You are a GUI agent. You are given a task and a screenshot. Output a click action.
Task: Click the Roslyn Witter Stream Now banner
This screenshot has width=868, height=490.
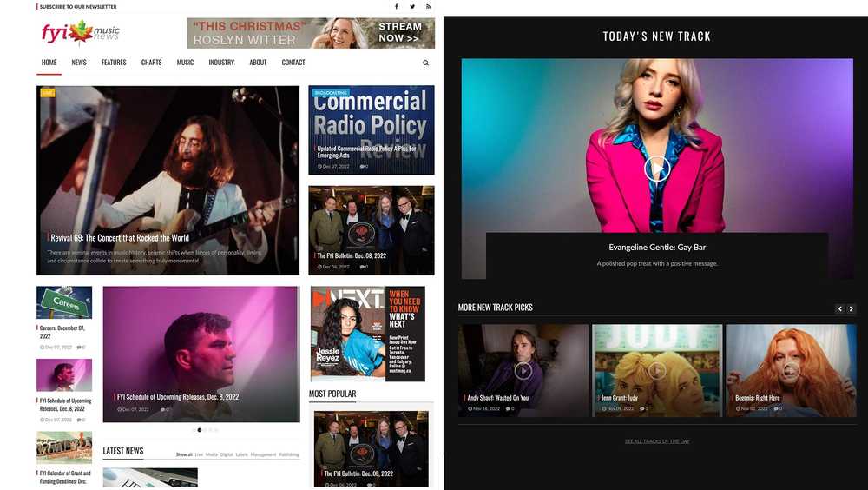(311, 33)
